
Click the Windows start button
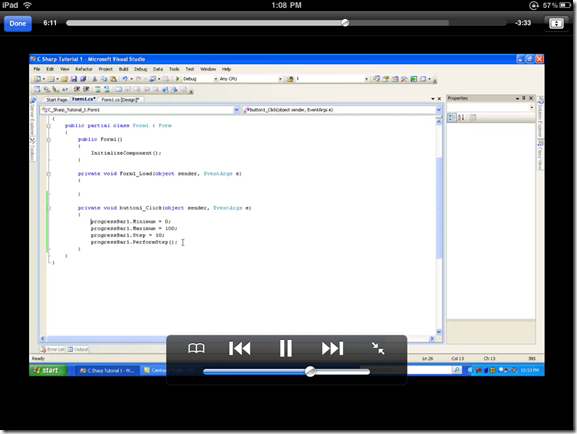48,370
